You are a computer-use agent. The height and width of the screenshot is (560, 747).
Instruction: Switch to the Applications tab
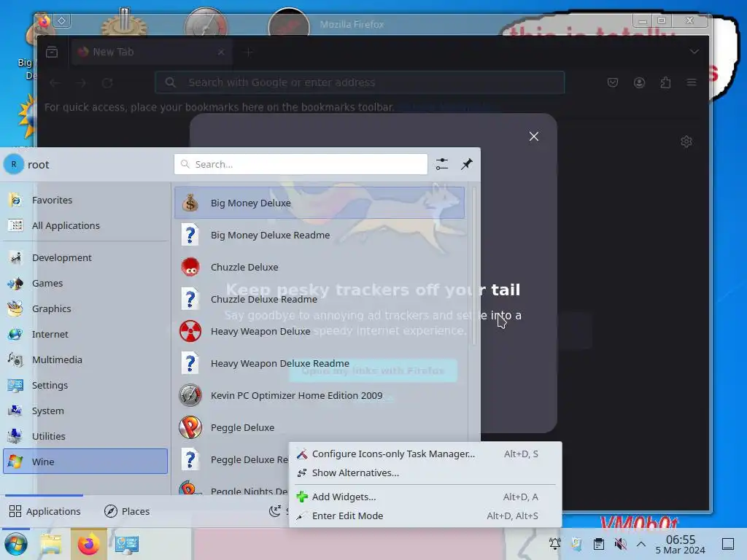click(44, 511)
